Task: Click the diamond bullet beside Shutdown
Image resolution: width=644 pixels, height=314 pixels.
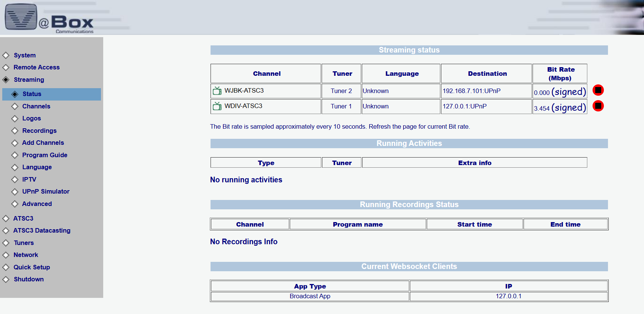Action: tap(6, 279)
